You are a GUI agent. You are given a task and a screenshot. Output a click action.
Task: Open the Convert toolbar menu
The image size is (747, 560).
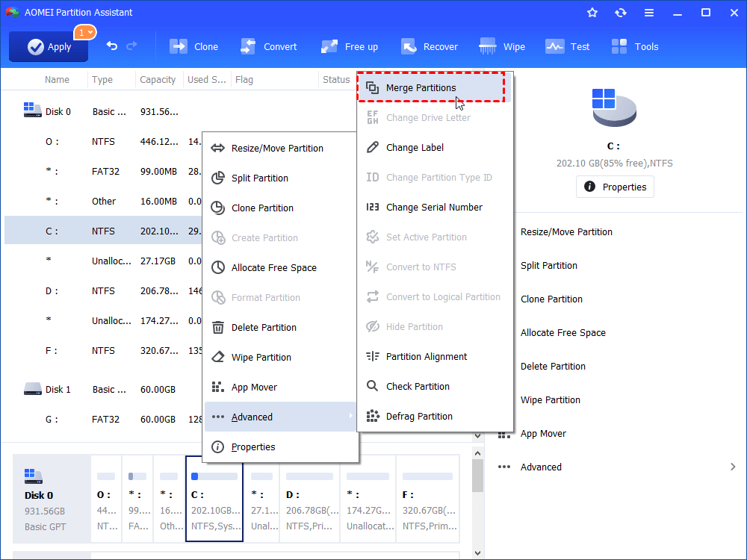click(x=269, y=46)
